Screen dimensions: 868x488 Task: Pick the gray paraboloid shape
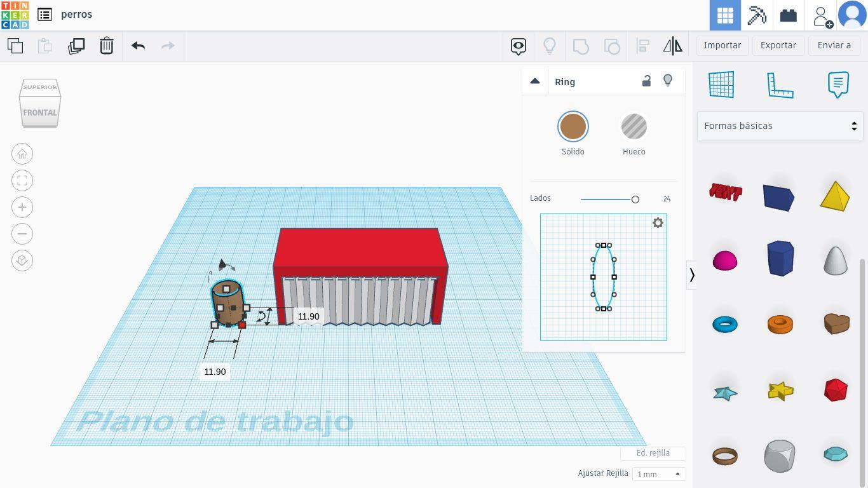(x=836, y=261)
